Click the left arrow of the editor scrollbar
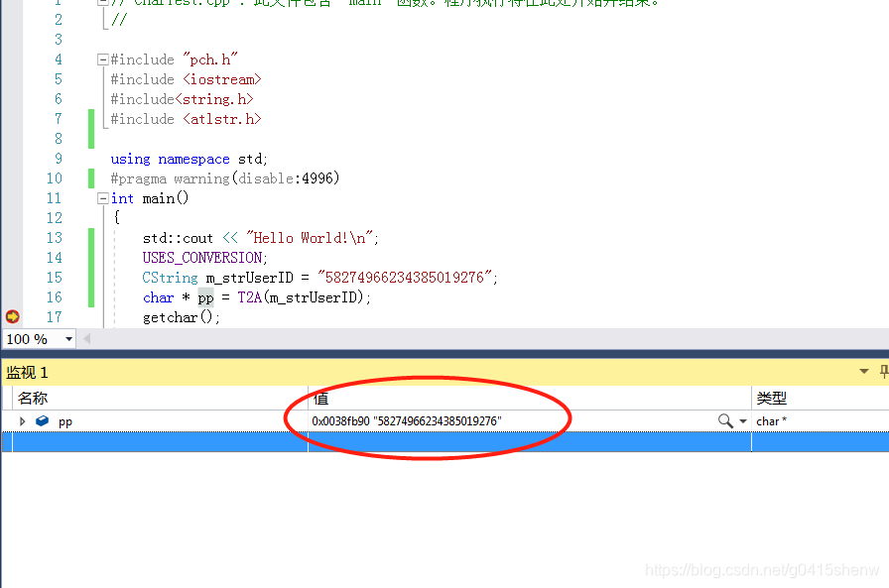The height and width of the screenshot is (588, 889). [85, 338]
